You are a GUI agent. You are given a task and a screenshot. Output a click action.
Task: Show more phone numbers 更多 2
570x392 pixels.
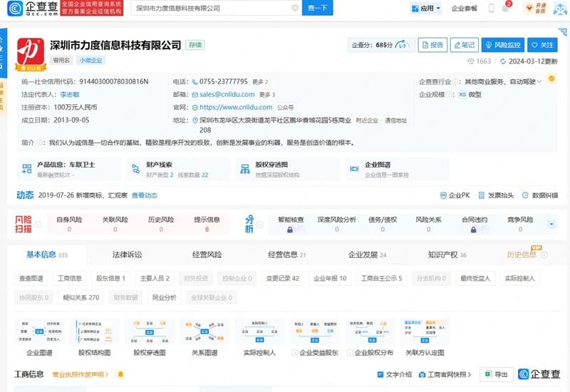tap(260, 82)
